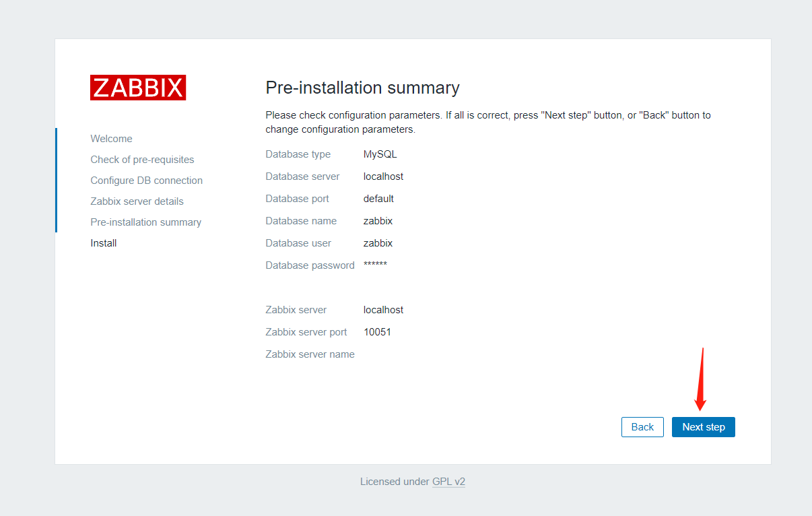
Task: Click the Database type label
Action: [x=298, y=154]
